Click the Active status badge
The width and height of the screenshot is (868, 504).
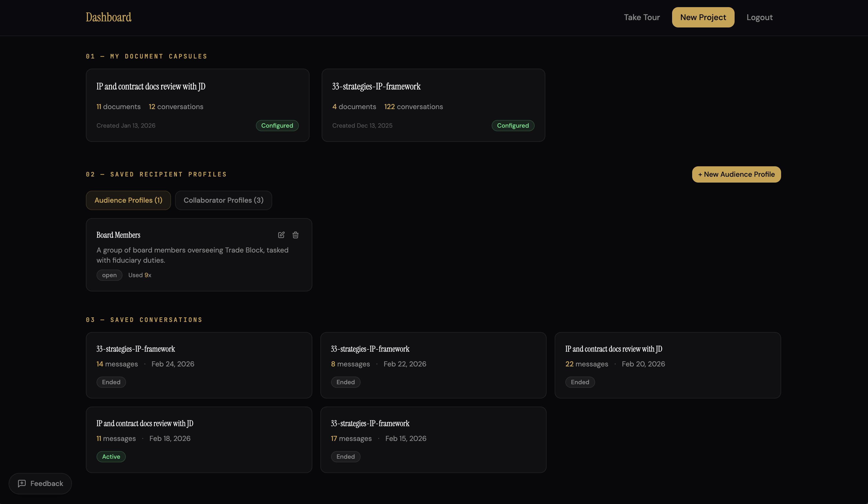pyautogui.click(x=111, y=456)
